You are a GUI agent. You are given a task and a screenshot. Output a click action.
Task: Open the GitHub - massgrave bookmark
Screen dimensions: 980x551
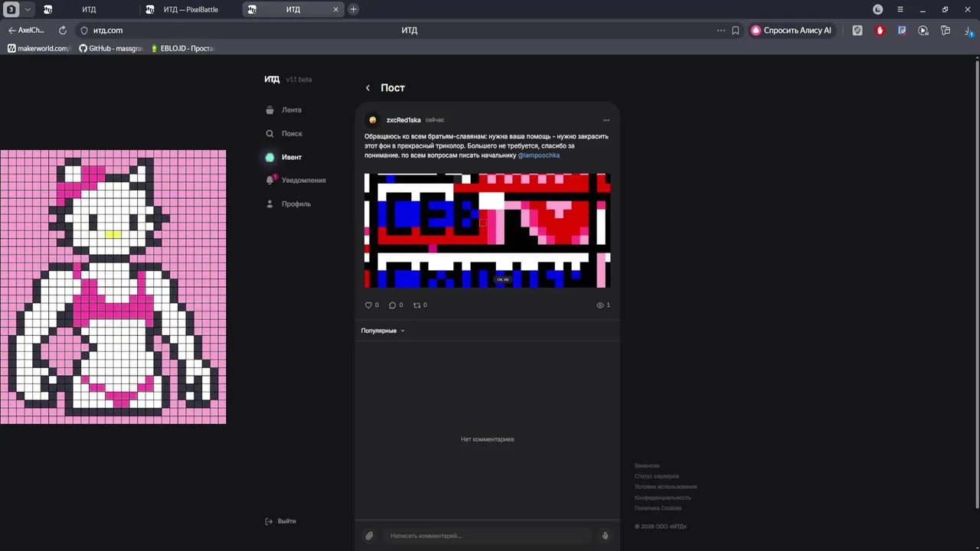tap(111, 48)
